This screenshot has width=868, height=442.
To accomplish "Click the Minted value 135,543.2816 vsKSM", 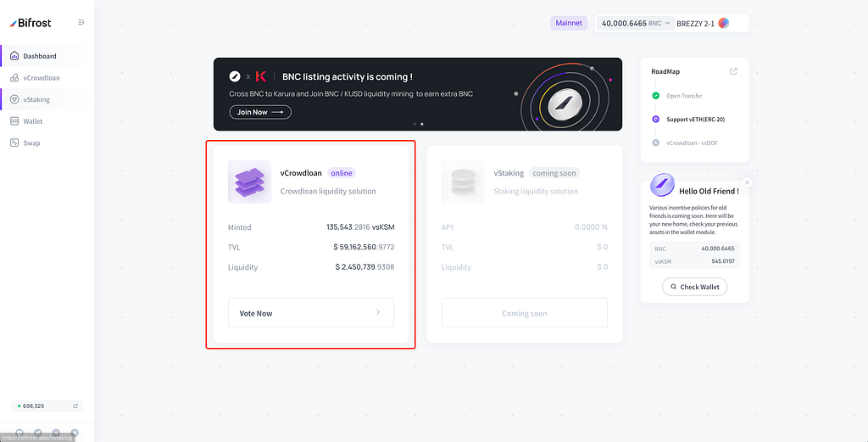I will click(x=360, y=227).
